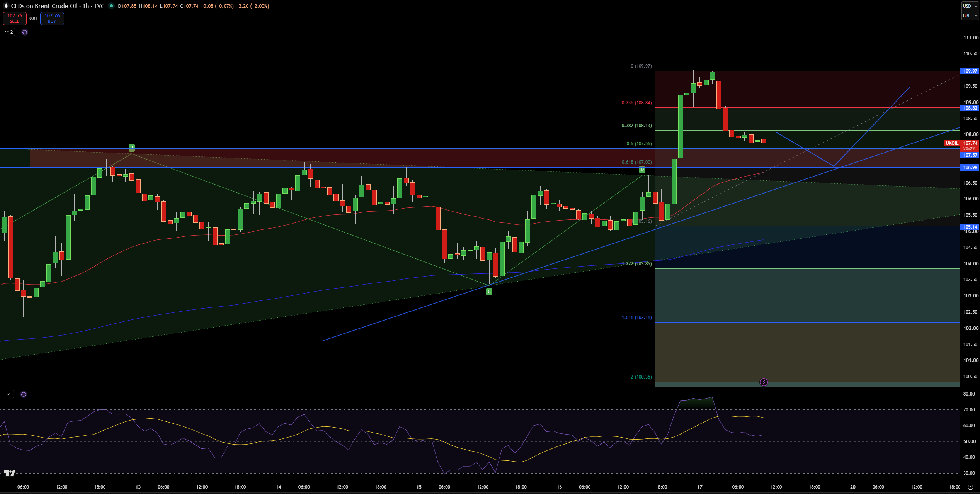Click the CFDs on Brent Crude Oil title
The image size is (980, 494).
pyautogui.click(x=44, y=6)
